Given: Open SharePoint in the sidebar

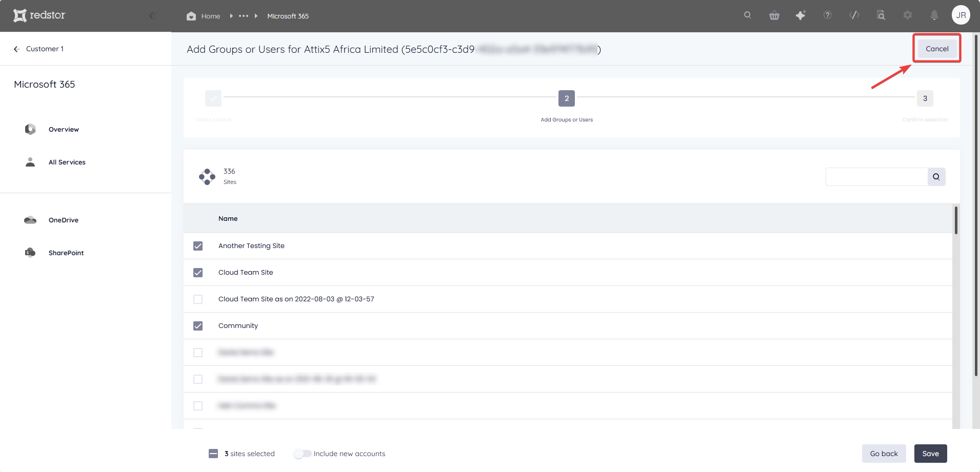Looking at the screenshot, I should point(66,253).
